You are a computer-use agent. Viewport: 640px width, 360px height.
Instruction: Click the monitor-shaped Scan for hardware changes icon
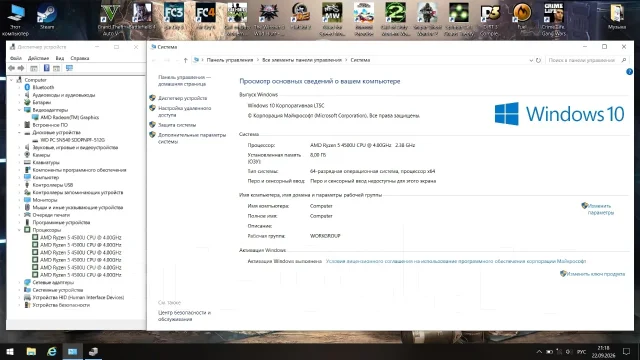pos(69,68)
